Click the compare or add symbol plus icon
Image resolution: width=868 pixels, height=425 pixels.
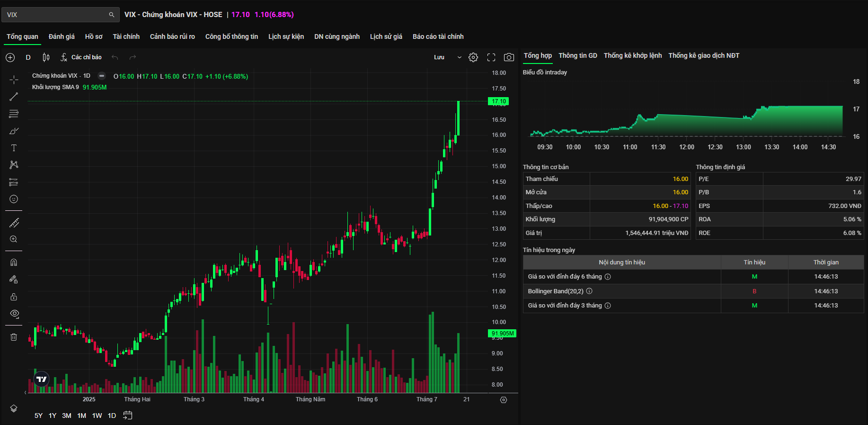click(x=10, y=57)
